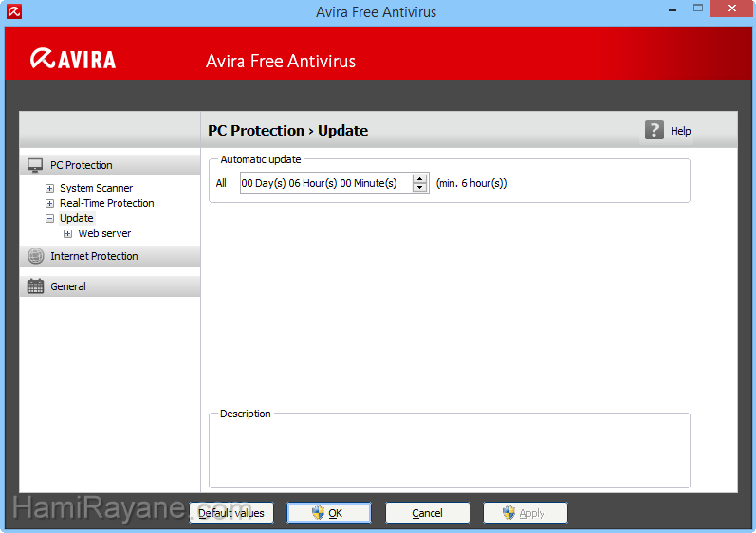Image resolution: width=756 pixels, height=533 pixels.
Task: Click the Avira logo in red banner
Action: (x=73, y=60)
